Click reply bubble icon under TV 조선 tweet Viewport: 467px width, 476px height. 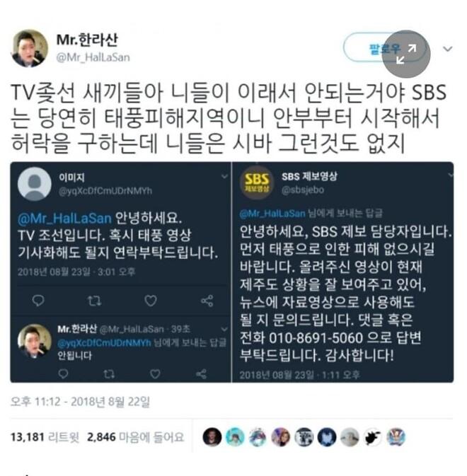pyautogui.click(x=38, y=301)
